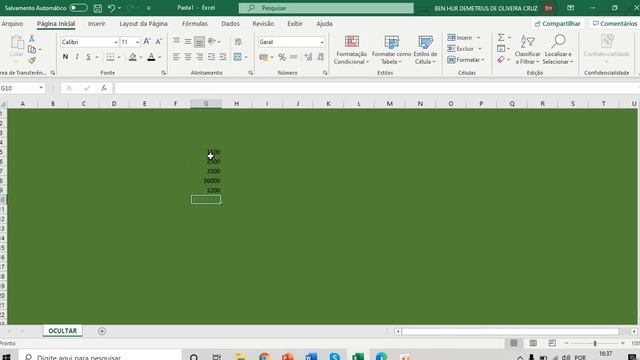
Task: Expand the font size dropdown
Action: (137, 42)
